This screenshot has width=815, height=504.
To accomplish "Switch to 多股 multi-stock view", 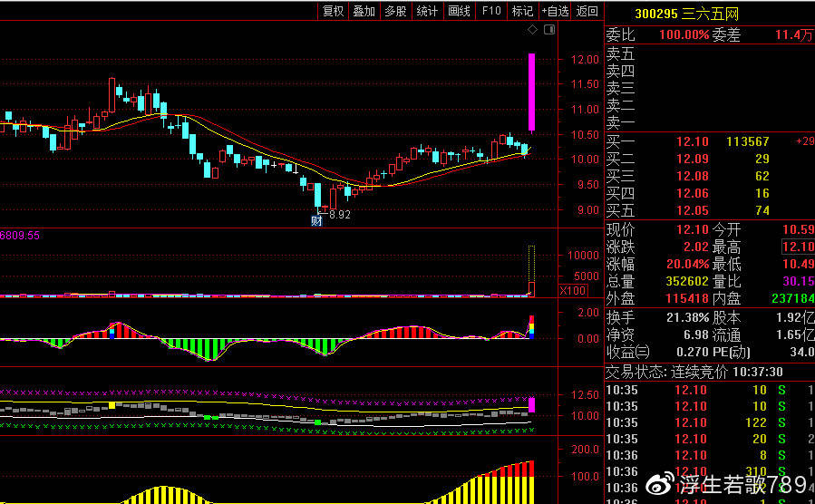I will click(395, 11).
